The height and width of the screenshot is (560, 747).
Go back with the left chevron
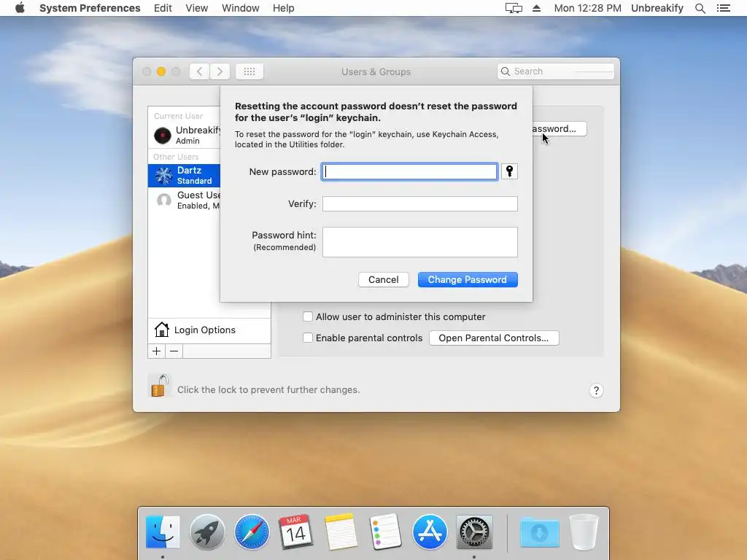(x=199, y=71)
